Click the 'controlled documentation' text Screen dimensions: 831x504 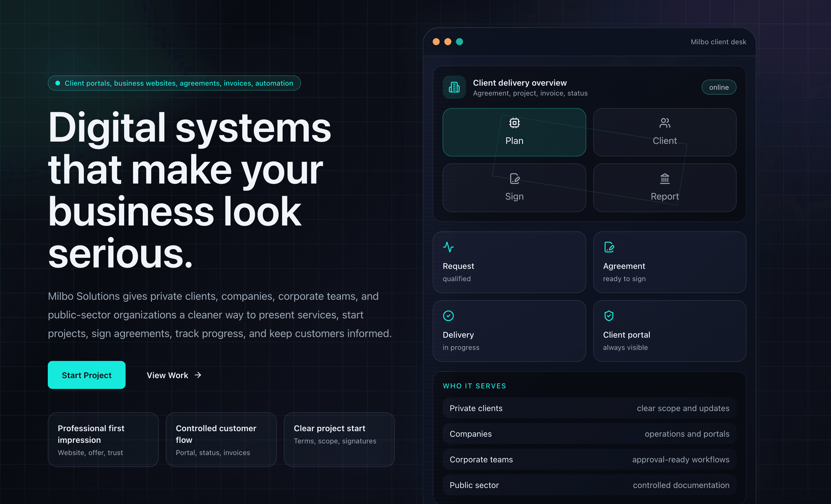(681, 485)
